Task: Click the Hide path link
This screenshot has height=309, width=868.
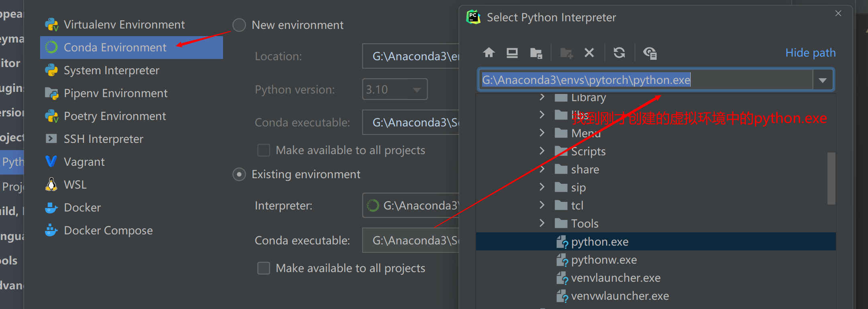Action: pos(810,53)
